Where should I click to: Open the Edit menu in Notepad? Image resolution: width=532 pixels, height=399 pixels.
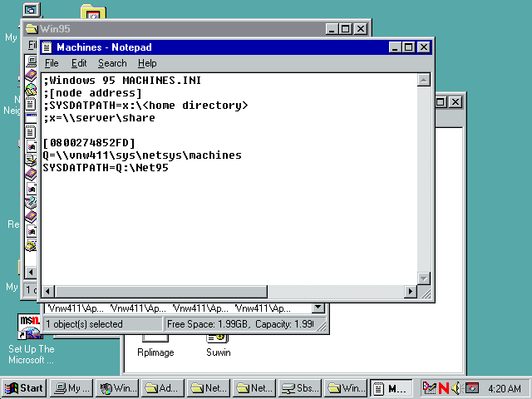[79, 63]
